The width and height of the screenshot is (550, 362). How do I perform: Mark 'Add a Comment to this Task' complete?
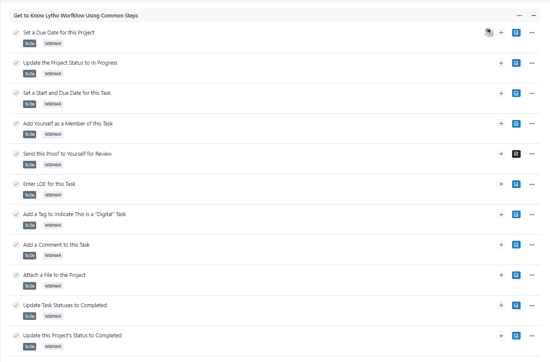[16, 244]
